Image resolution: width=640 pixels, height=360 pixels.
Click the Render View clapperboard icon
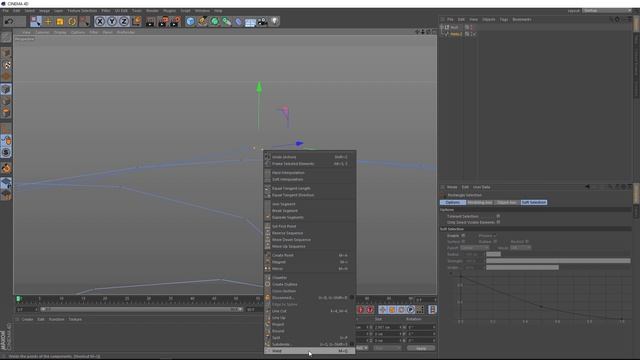pos(150,21)
